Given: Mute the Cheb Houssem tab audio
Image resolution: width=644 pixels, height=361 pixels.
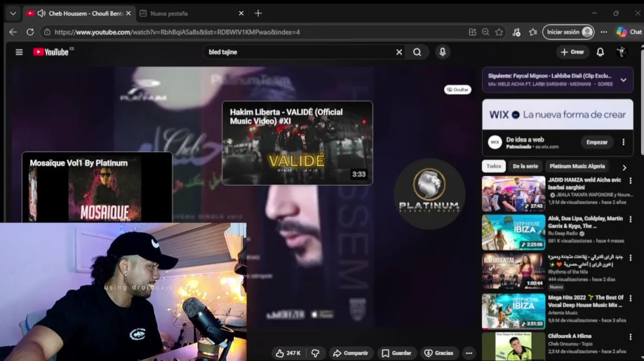Looking at the screenshot, I should [x=42, y=14].
